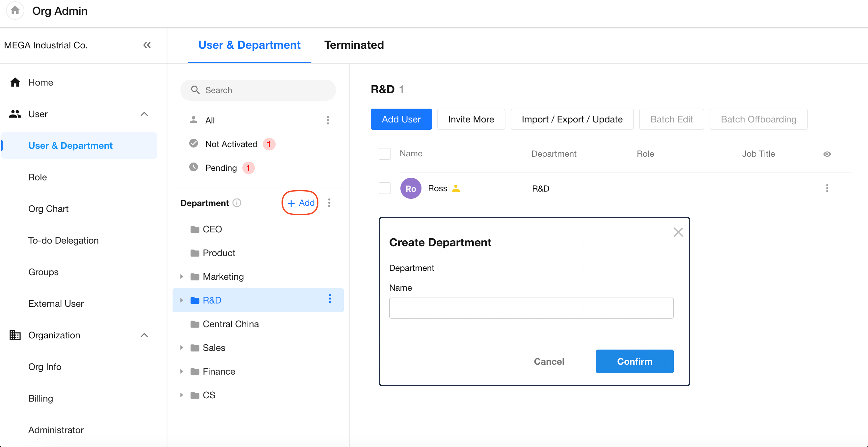Open Org Chart in sidebar

pyautogui.click(x=48, y=209)
